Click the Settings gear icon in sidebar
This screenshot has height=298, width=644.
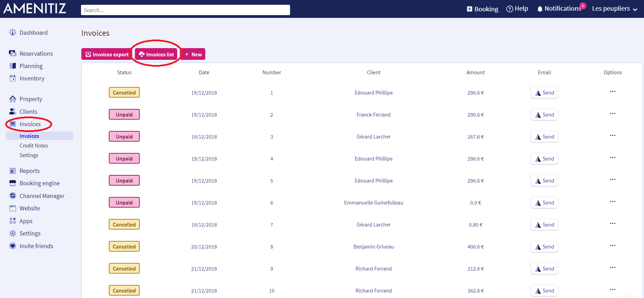point(13,233)
